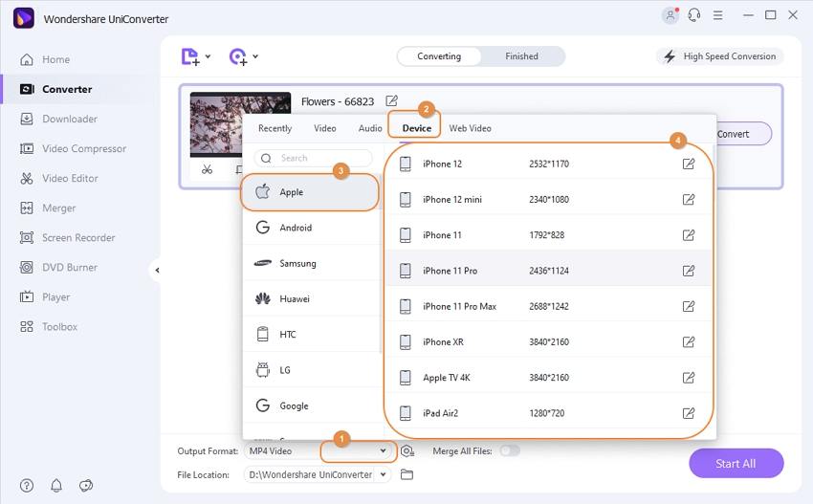Select the iPad Air2 preset row
Screen dimensions: 813x504
click(548, 413)
